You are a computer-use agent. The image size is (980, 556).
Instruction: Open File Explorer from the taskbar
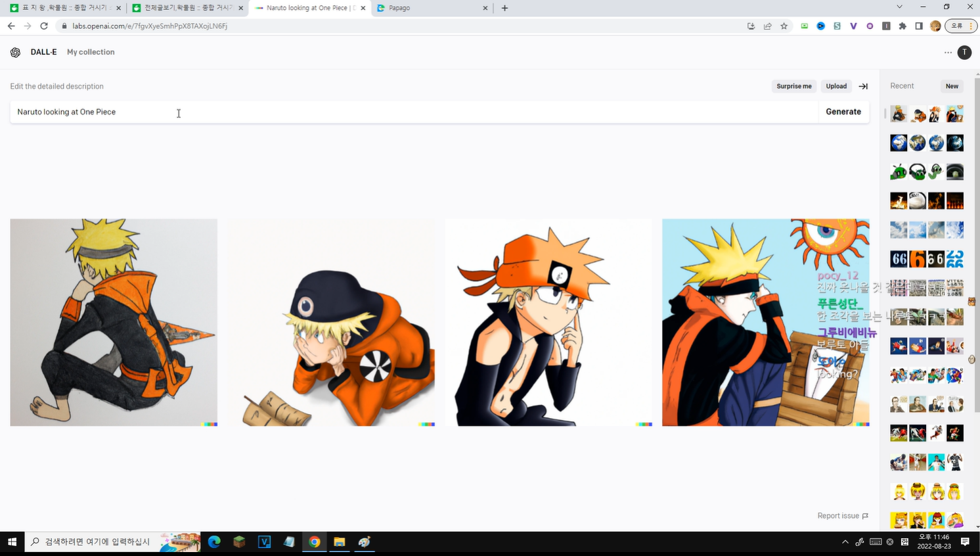tap(339, 542)
